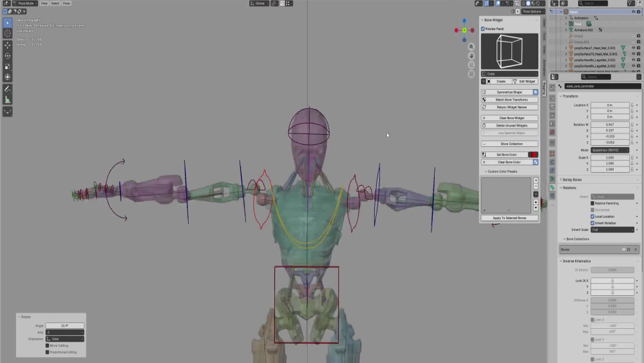This screenshot has height=363, width=644.
Task: Switch to the Rigging sidebar tab
Action: pos(544,88)
